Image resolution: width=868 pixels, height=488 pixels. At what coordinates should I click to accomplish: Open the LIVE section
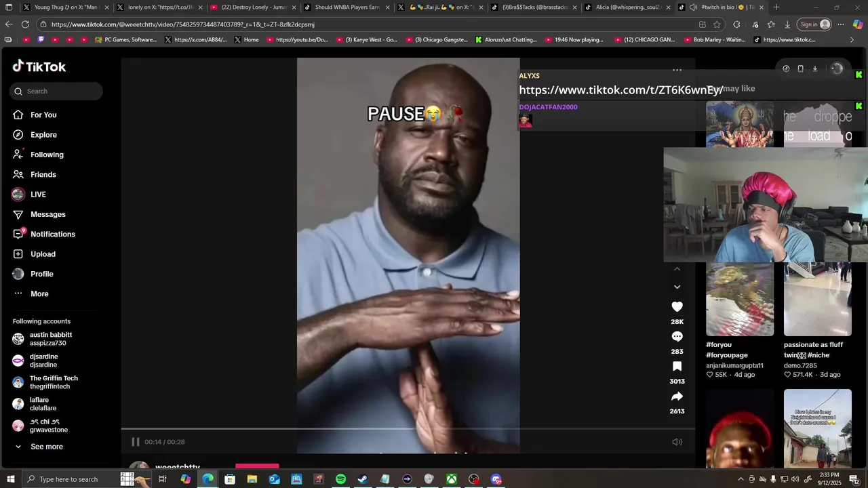38,195
